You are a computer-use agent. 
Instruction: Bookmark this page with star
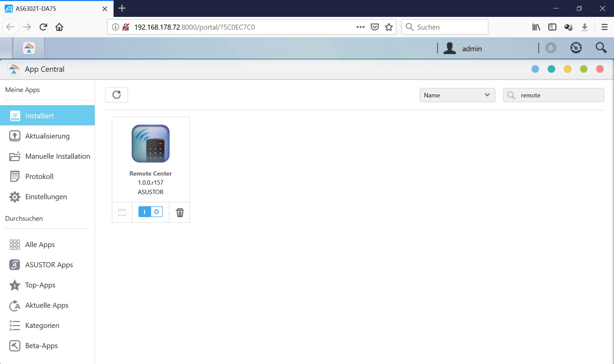(x=389, y=27)
